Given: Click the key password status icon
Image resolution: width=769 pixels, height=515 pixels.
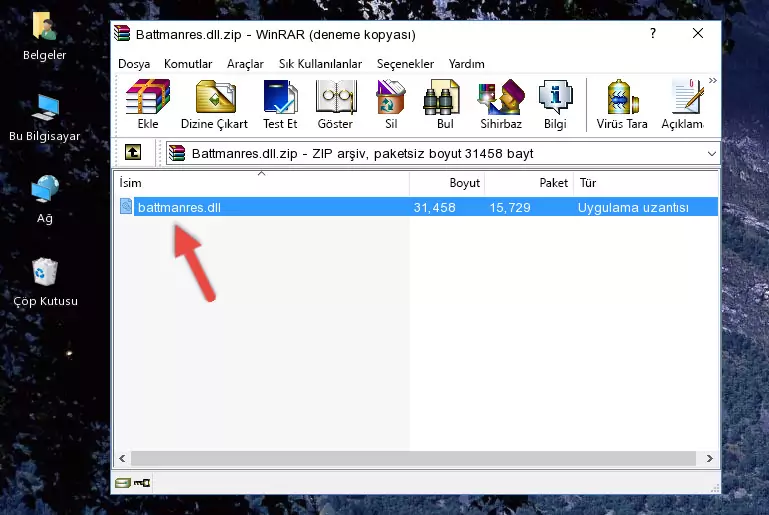Looking at the screenshot, I should click(x=142, y=483).
